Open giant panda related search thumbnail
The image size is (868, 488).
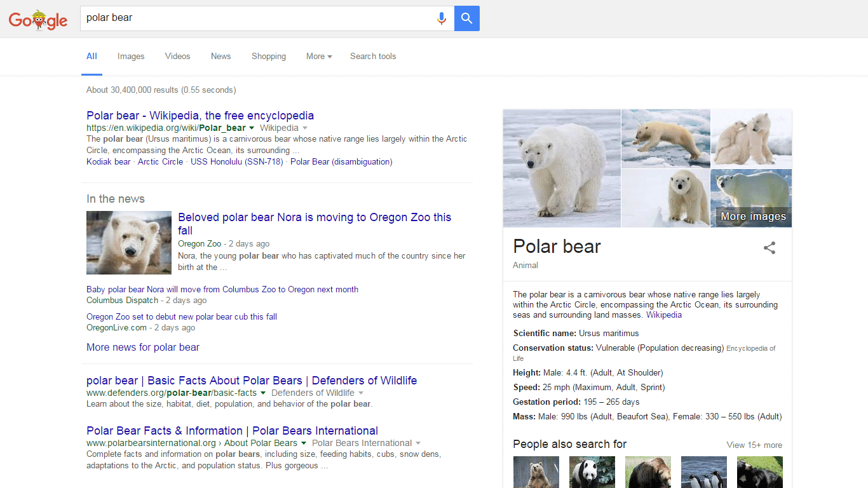click(x=592, y=472)
